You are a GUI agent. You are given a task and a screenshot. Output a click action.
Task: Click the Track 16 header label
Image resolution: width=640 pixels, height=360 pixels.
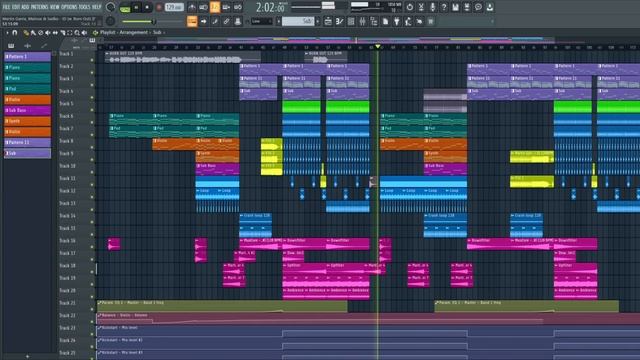click(67, 241)
